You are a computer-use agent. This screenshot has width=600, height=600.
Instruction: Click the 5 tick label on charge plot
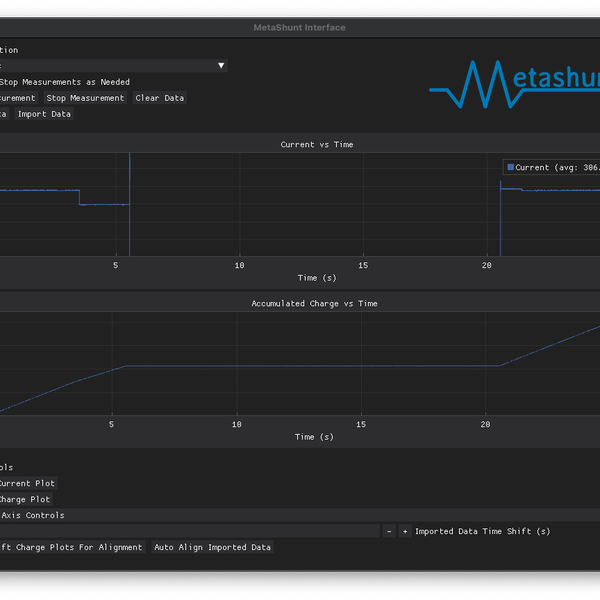(111, 424)
